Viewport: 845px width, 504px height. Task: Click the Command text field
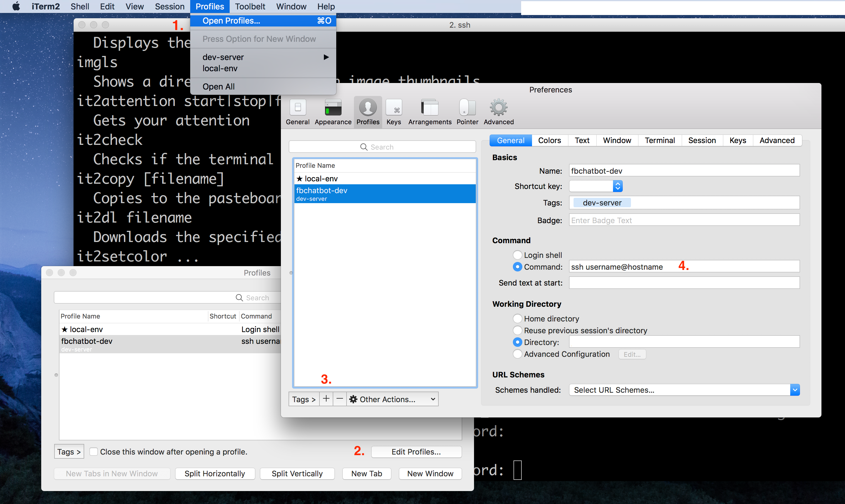coord(684,267)
